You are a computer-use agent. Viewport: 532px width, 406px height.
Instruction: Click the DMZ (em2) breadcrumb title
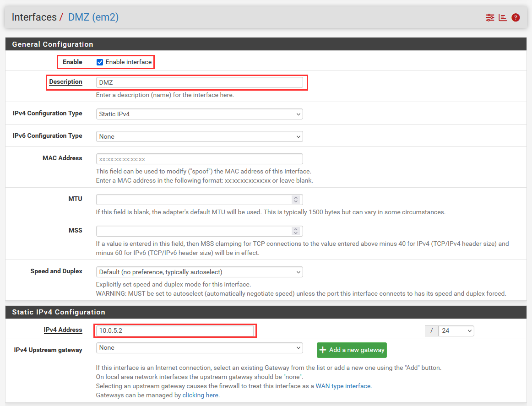click(93, 17)
